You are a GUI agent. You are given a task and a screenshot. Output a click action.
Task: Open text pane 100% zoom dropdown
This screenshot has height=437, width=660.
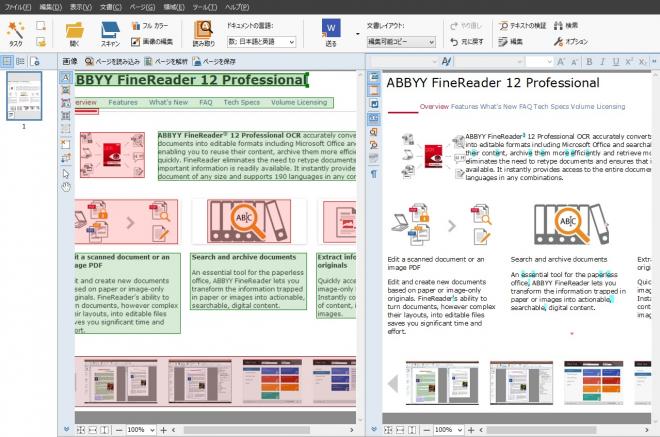pos(449,430)
